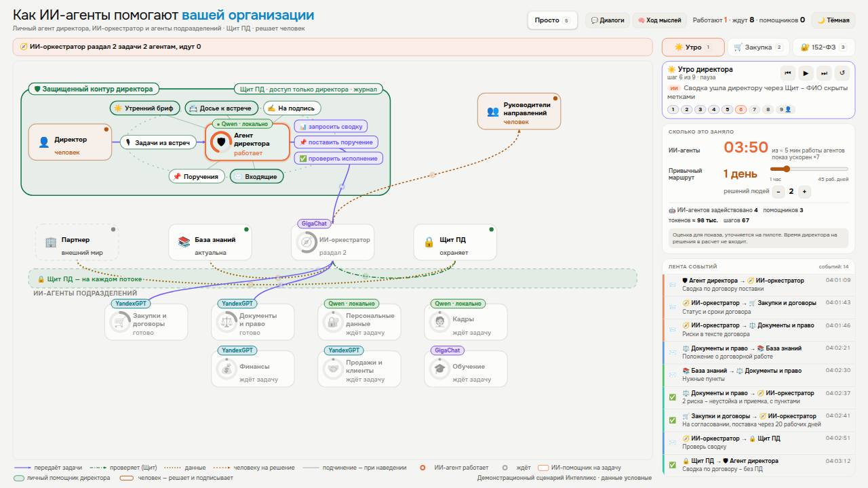Toggle the Тёмная theme button
The width and height of the screenshot is (868, 488).
click(833, 20)
